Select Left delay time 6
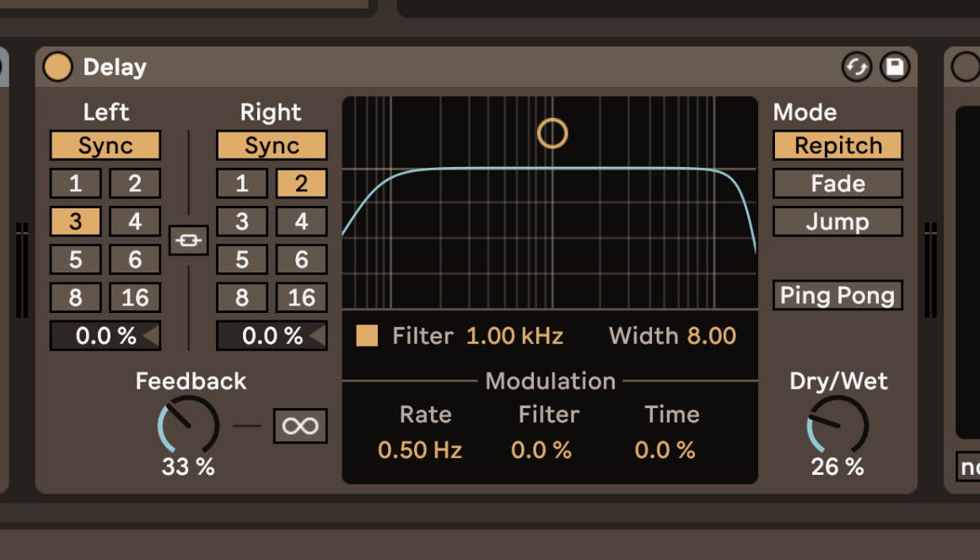 (135, 260)
